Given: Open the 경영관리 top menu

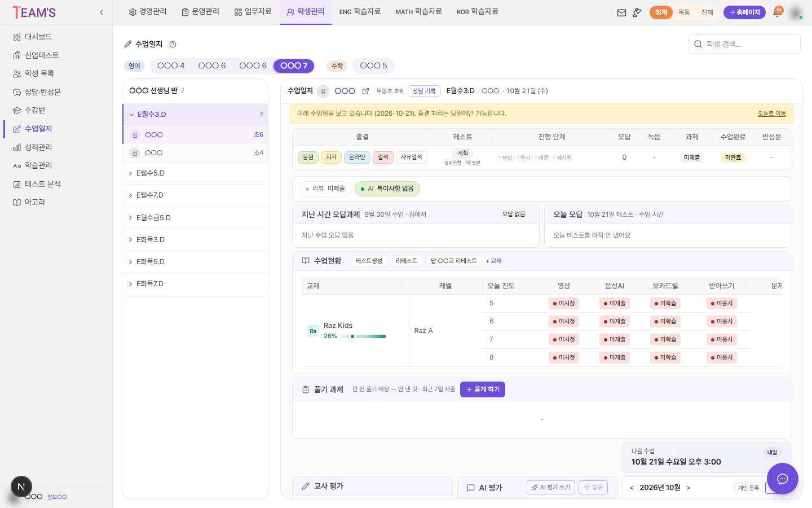Looking at the screenshot, I should click(148, 12).
